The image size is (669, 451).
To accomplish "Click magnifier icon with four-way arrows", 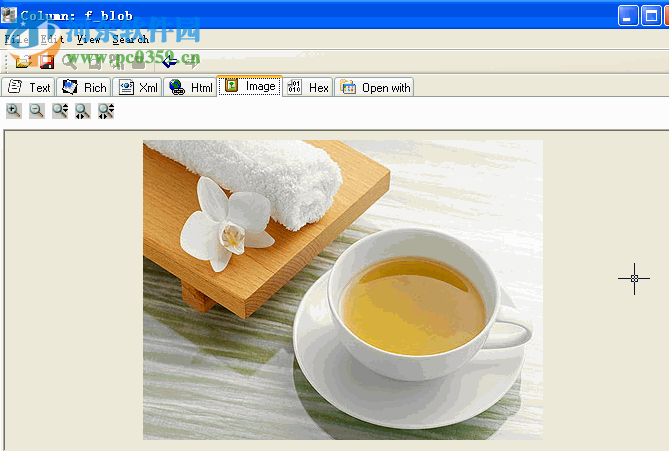I will click(x=106, y=111).
